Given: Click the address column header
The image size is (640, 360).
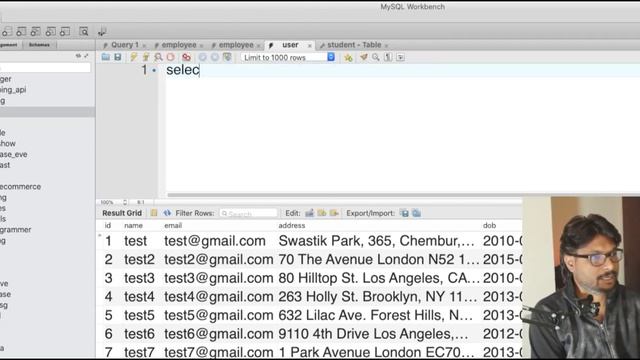Looking at the screenshot, I should [x=291, y=225].
